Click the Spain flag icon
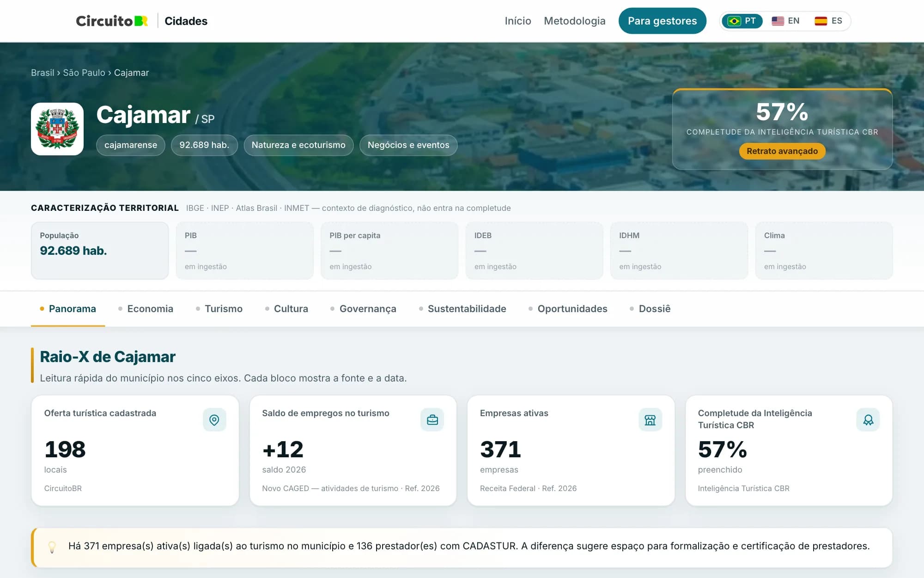The width and height of the screenshot is (924, 578). pos(821,21)
